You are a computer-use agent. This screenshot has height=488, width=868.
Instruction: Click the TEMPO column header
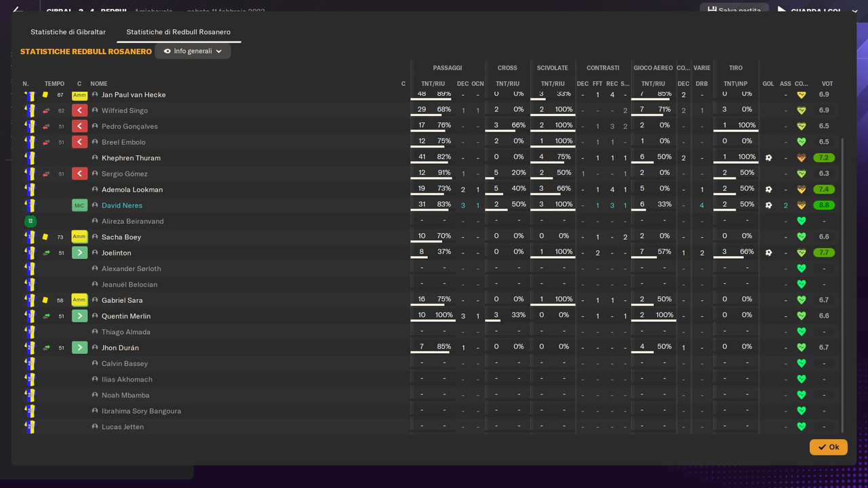[x=54, y=84]
